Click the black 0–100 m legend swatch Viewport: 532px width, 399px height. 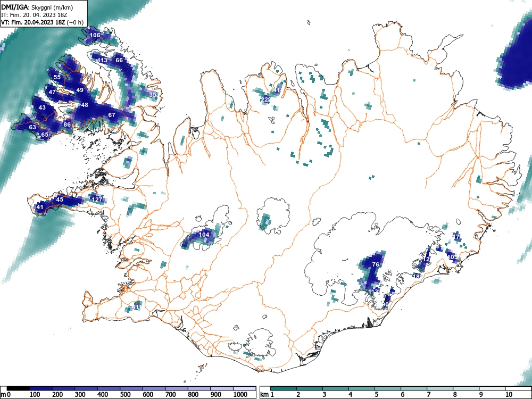click(18, 388)
